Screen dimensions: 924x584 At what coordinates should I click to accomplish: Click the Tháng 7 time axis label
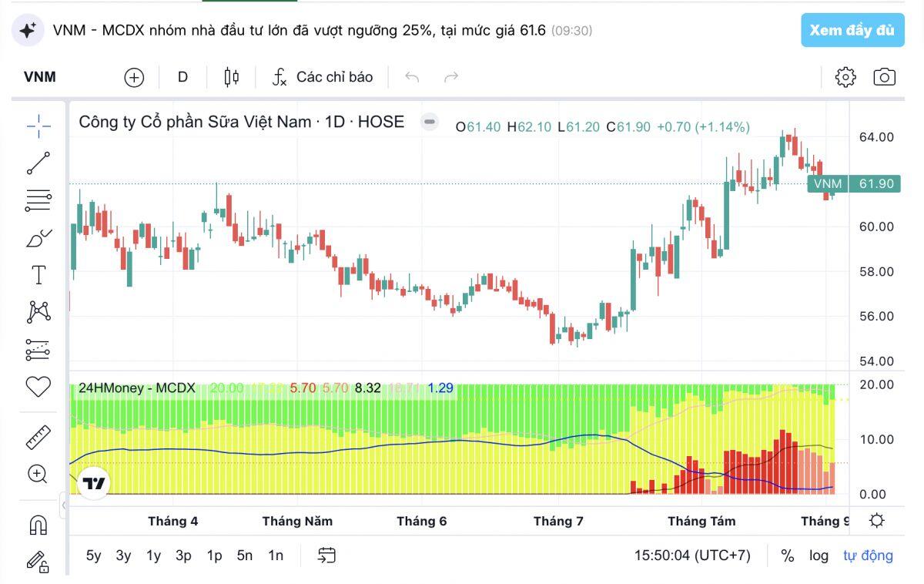click(x=558, y=522)
